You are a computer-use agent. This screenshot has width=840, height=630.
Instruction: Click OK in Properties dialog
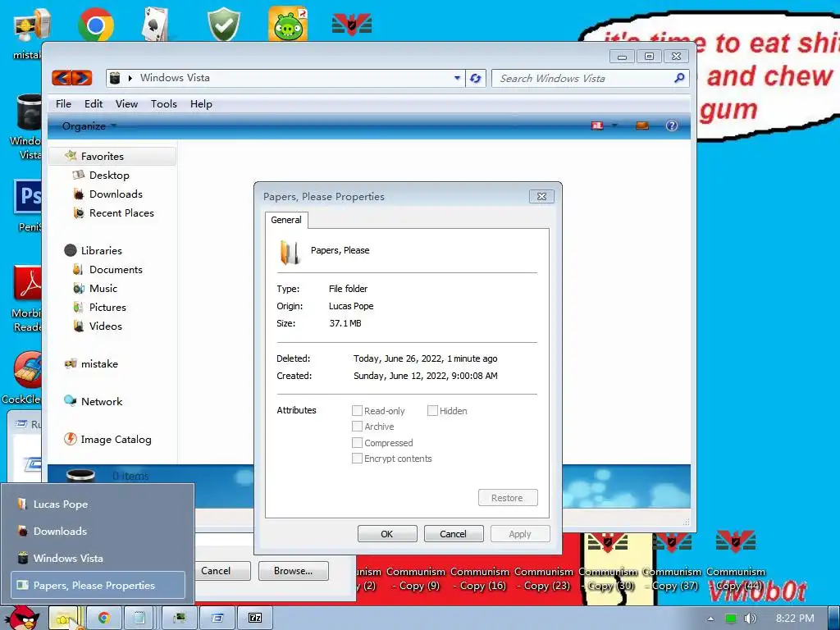(387, 534)
